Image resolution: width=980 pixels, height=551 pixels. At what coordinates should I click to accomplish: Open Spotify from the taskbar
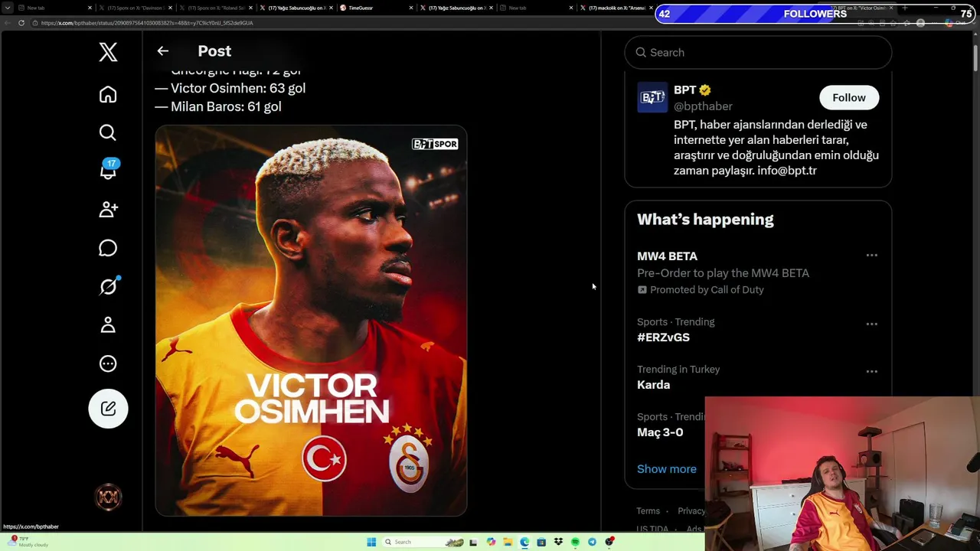(575, 542)
